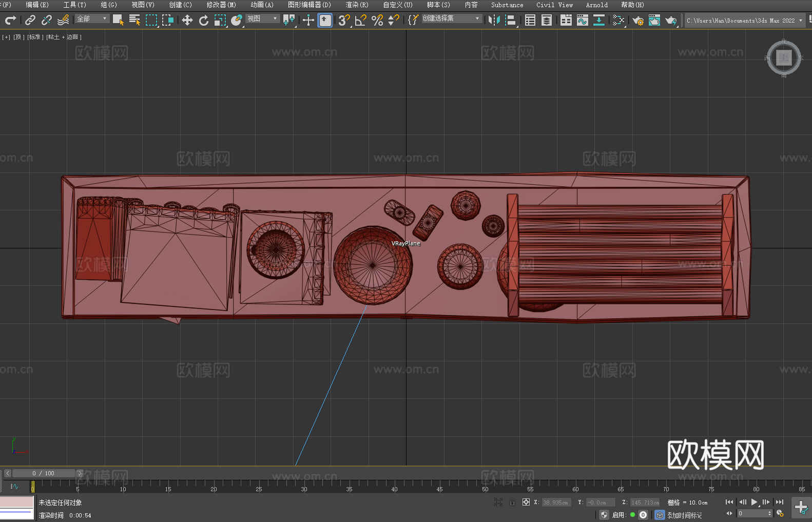Viewport: 812px width, 522px height.
Task: Open Layer Explorer icon
Action: click(547, 20)
